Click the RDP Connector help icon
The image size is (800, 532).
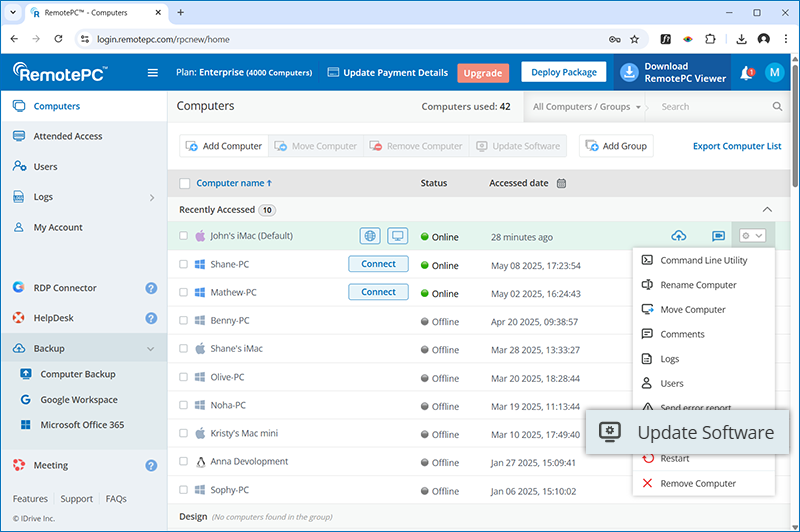coord(151,288)
